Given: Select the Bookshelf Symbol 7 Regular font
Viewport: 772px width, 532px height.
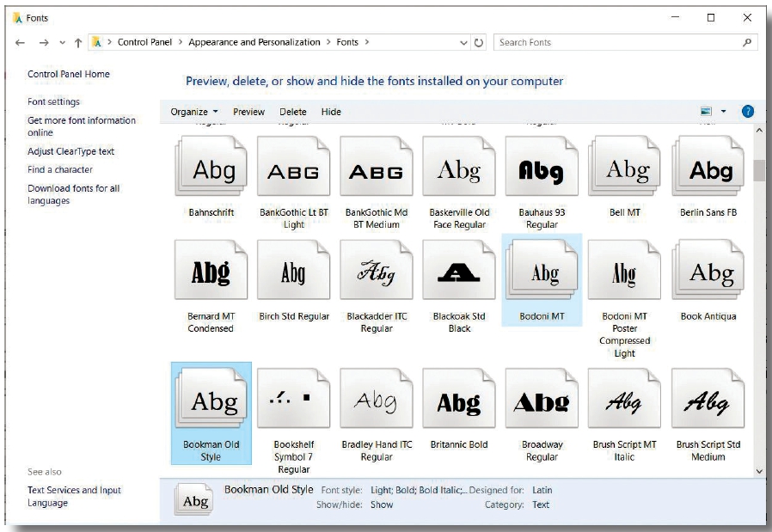Looking at the screenshot, I should (x=293, y=398).
